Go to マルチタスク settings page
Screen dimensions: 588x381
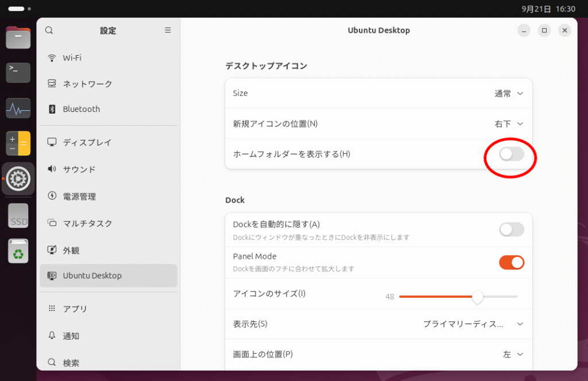pos(109,223)
